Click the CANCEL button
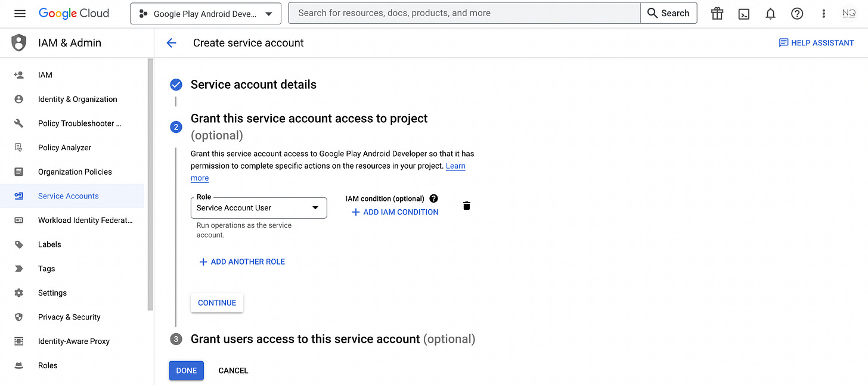 point(233,371)
